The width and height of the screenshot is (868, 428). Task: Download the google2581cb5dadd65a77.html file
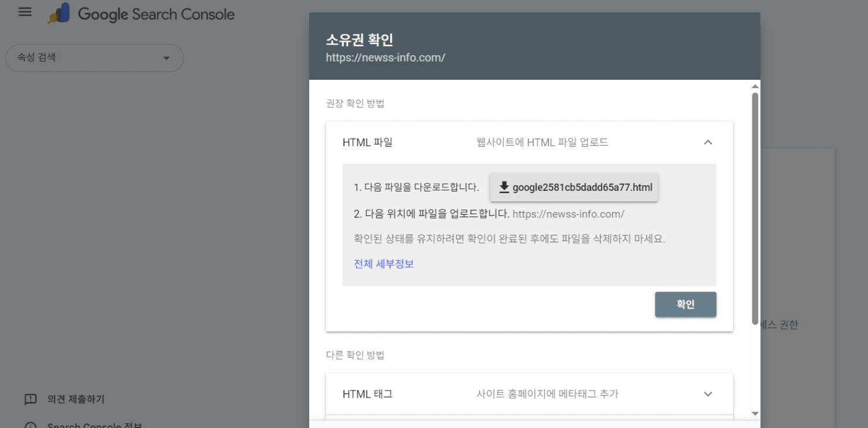(582, 187)
